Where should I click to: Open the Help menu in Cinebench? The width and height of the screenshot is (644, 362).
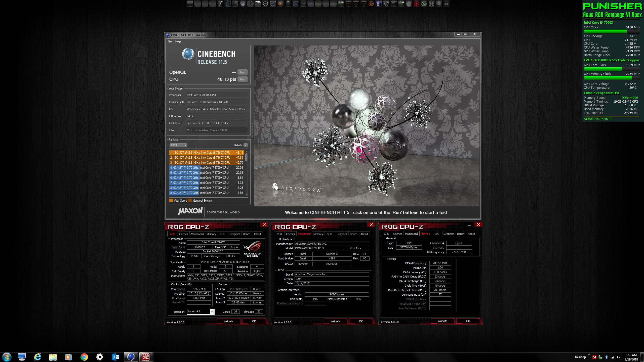pos(178,41)
